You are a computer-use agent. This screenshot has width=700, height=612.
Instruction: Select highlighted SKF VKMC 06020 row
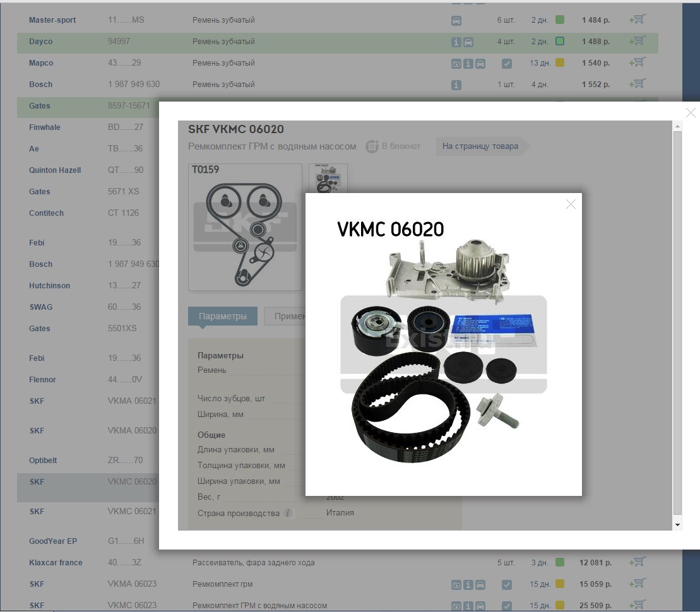tap(88, 488)
